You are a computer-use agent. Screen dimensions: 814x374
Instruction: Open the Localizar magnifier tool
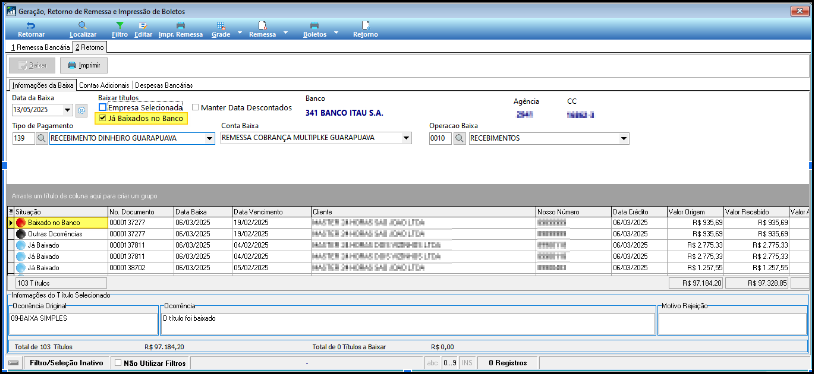point(83,25)
